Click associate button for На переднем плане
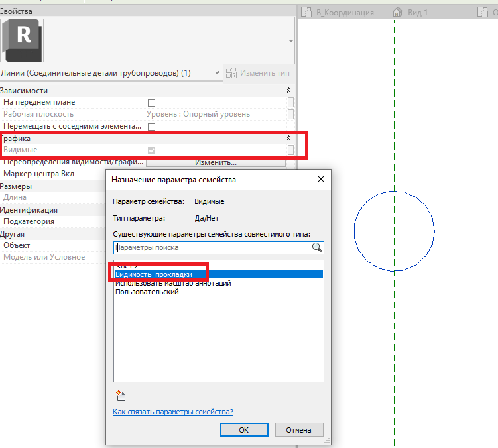Viewport: 498px width, 448px height. pyautogui.click(x=290, y=103)
